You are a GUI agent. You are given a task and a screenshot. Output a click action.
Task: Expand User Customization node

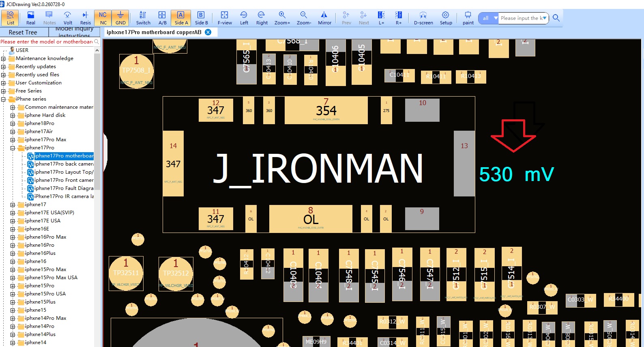3,83
